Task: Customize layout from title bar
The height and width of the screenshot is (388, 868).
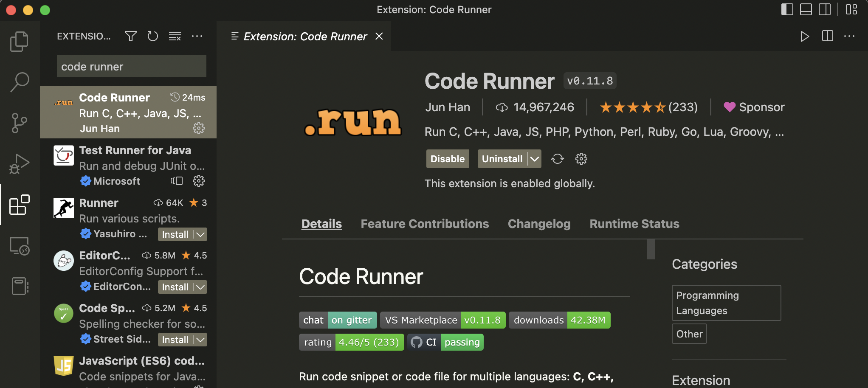Action: click(x=851, y=9)
